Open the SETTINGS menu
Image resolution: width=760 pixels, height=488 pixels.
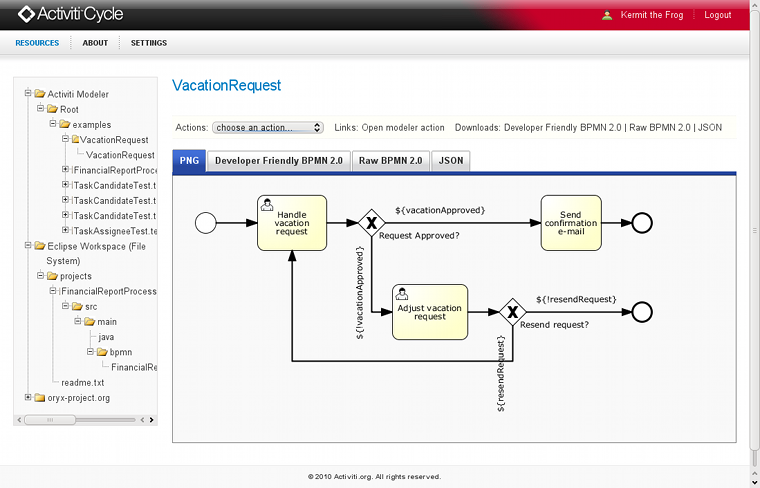click(149, 43)
